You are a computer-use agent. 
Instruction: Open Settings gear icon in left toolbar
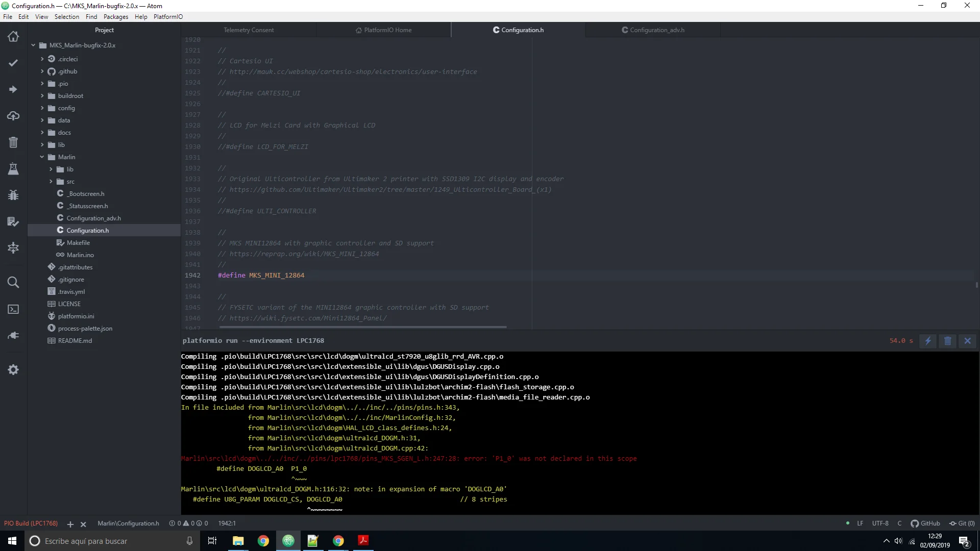point(13,370)
